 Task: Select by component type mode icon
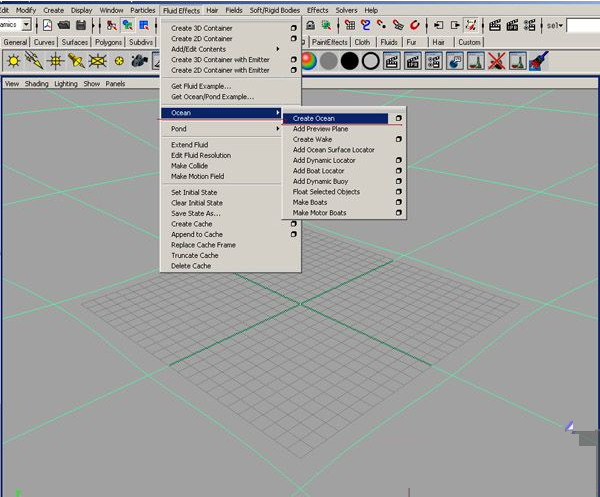(144, 25)
